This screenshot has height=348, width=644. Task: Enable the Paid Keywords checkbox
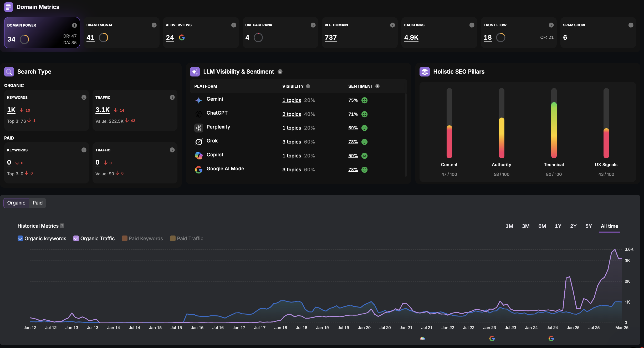coord(124,238)
